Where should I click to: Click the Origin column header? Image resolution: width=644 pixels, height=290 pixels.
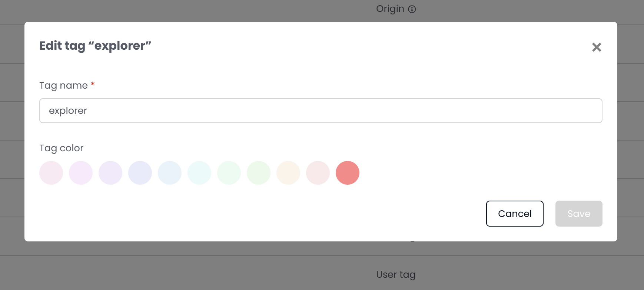390,9
